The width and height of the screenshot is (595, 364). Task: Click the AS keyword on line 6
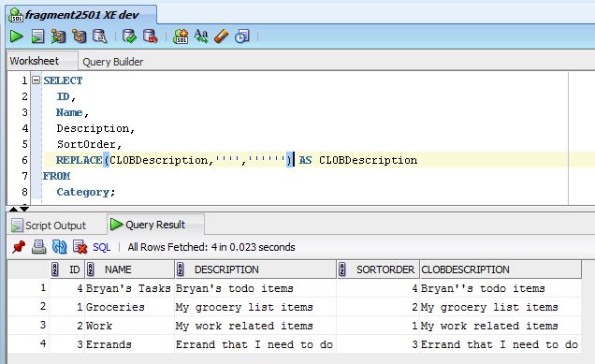point(306,160)
